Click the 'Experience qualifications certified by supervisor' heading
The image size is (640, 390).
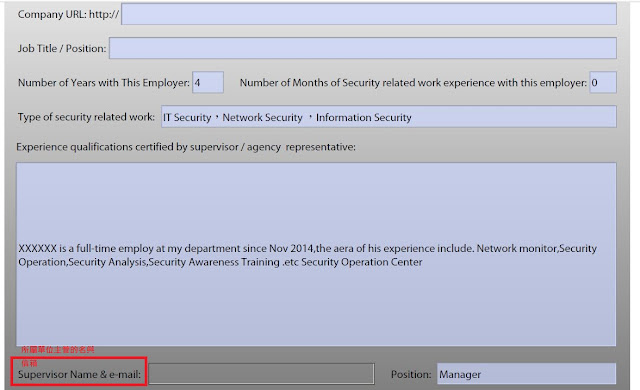[186, 147]
